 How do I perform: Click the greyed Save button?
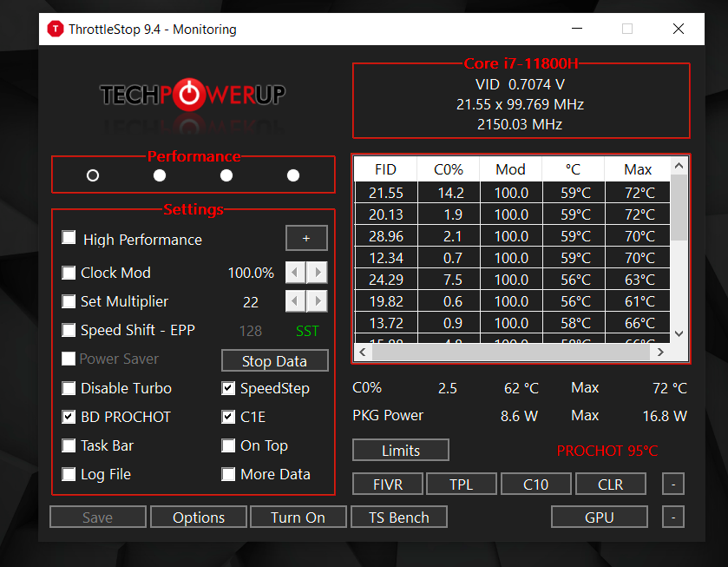point(98,517)
